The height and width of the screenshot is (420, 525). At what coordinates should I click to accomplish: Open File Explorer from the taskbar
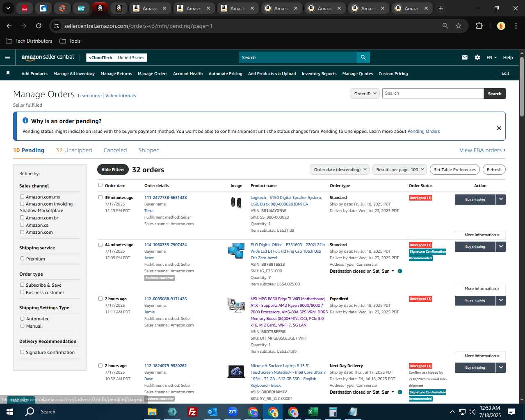click(x=152, y=412)
